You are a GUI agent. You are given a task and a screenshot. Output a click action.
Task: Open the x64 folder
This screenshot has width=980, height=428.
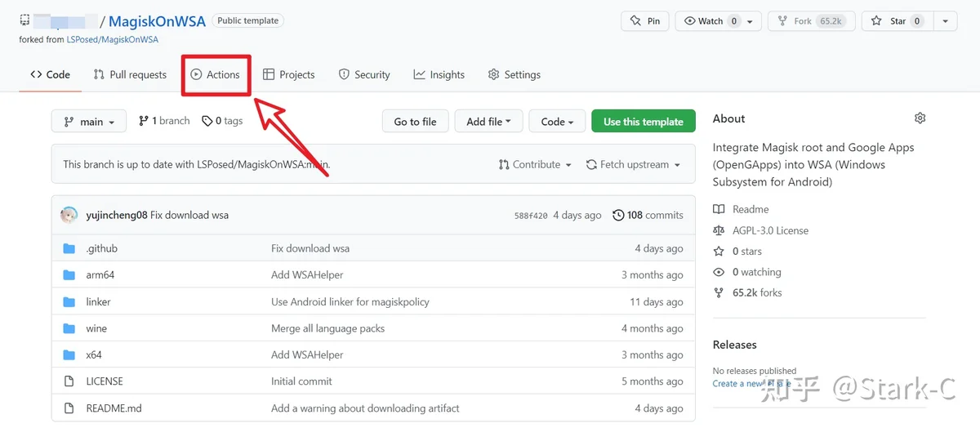(94, 354)
